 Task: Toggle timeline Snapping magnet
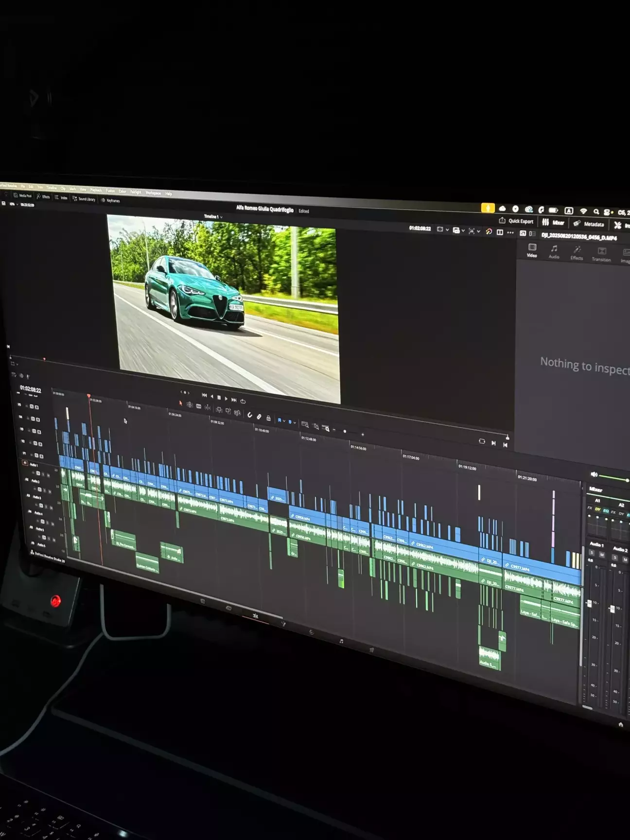click(250, 415)
